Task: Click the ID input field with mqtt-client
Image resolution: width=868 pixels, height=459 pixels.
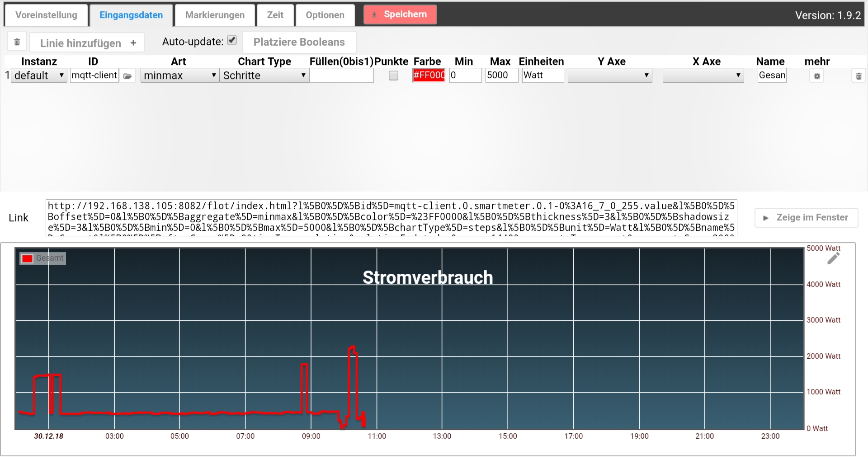Action: coord(94,75)
